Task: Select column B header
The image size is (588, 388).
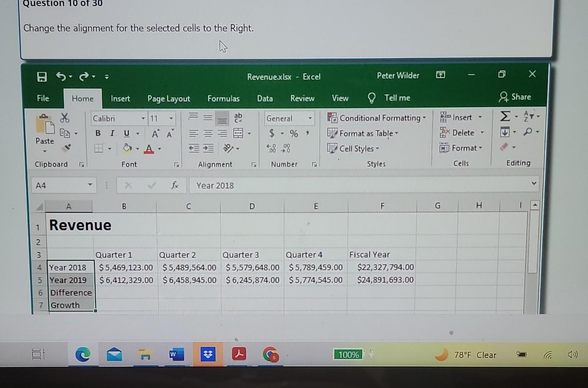Action: click(x=124, y=207)
